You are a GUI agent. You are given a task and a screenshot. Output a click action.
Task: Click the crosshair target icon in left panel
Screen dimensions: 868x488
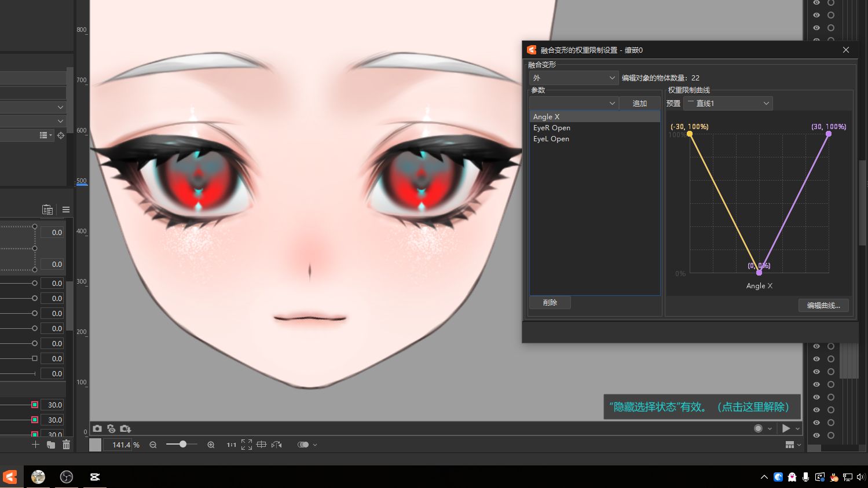point(61,135)
